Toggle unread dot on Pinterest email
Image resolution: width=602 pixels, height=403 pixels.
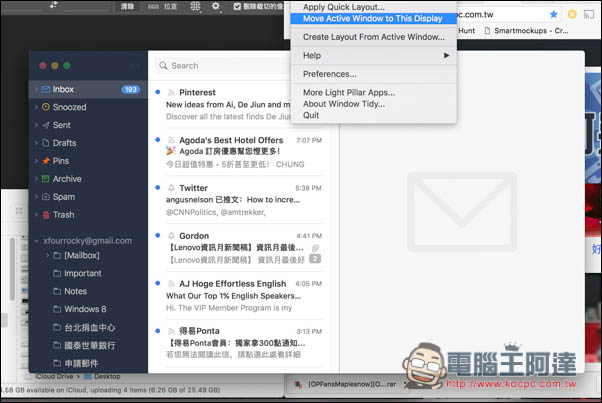pos(157,92)
